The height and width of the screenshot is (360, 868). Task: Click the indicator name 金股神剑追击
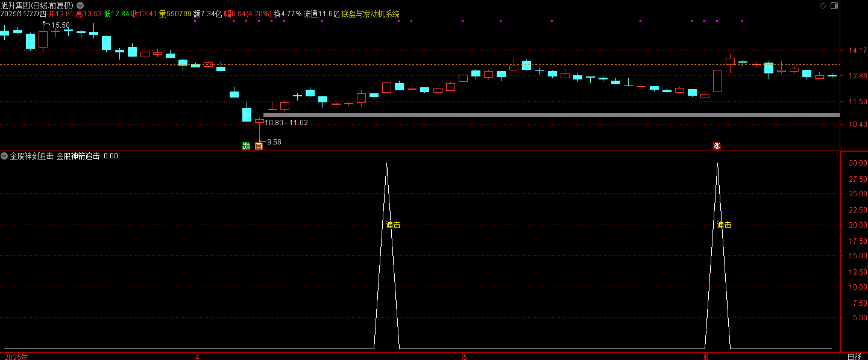pos(31,156)
